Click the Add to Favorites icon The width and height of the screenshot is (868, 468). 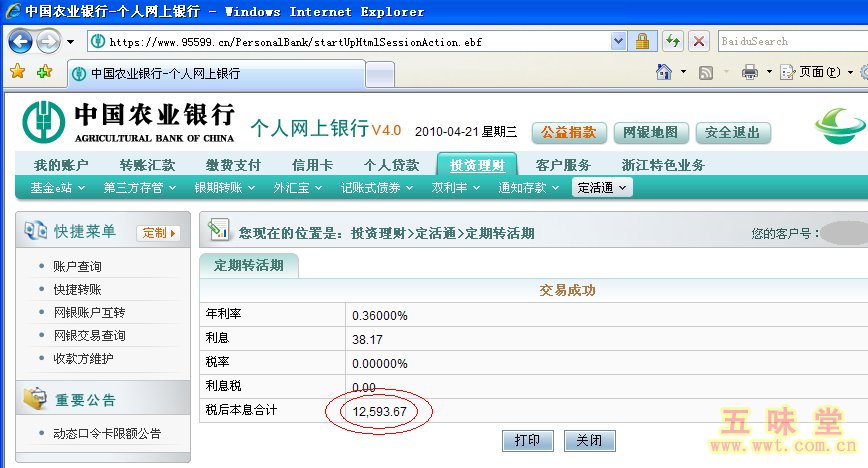[44, 72]
